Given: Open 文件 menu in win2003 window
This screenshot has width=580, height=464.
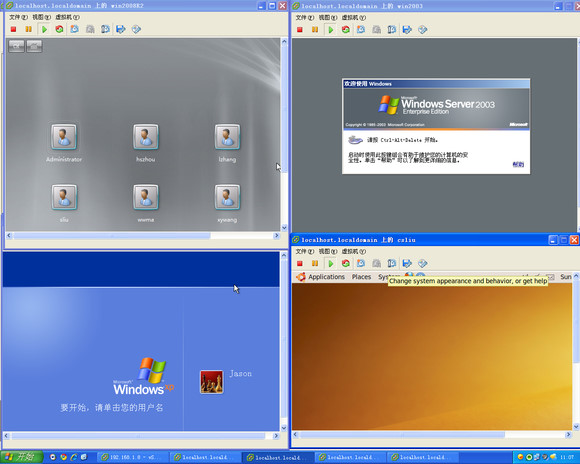Looking at the screenshot, I should [x=304, y=17].
